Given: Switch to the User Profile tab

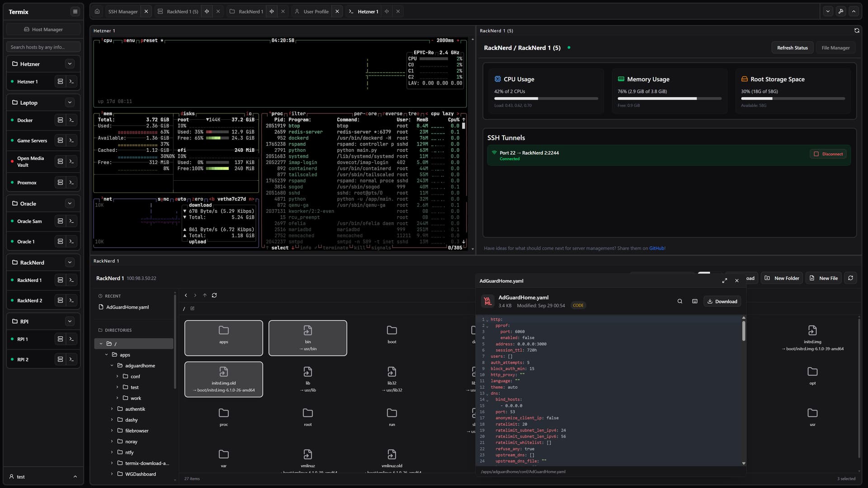Looking at the screenshot, I should tap(316, 11).
